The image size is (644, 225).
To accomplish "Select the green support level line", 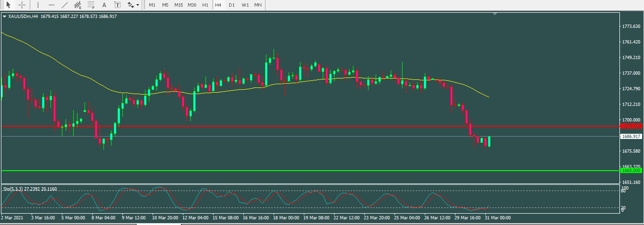I will 283,170.
